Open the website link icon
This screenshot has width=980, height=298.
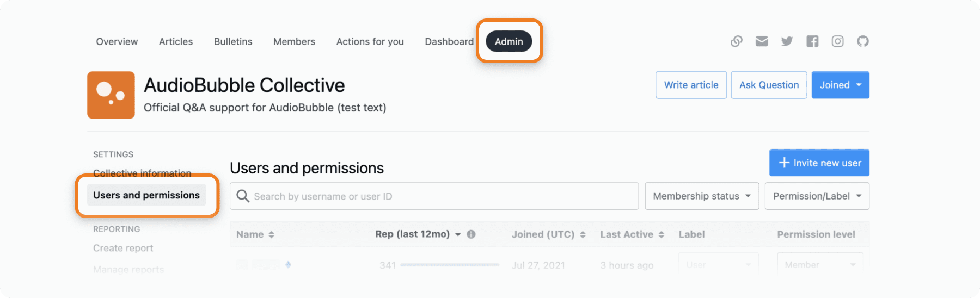click(736, 41)
